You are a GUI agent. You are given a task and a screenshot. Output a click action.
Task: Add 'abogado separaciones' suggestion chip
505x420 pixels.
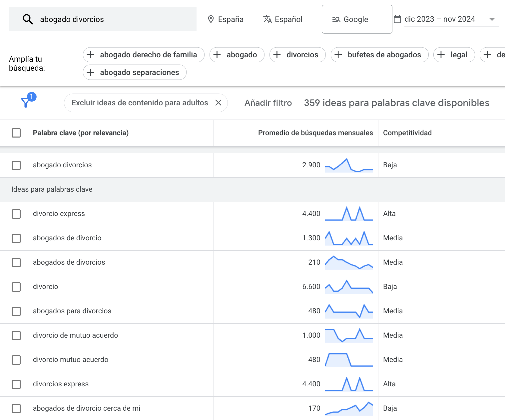click(135, 72)
